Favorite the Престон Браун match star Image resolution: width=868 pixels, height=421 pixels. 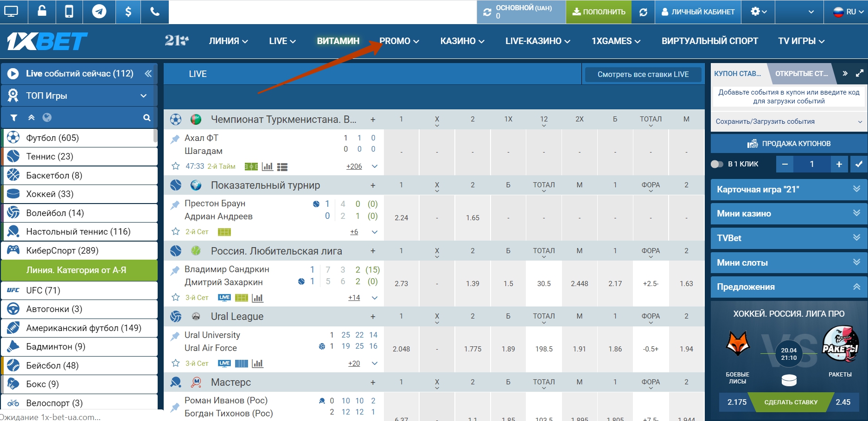176,231
